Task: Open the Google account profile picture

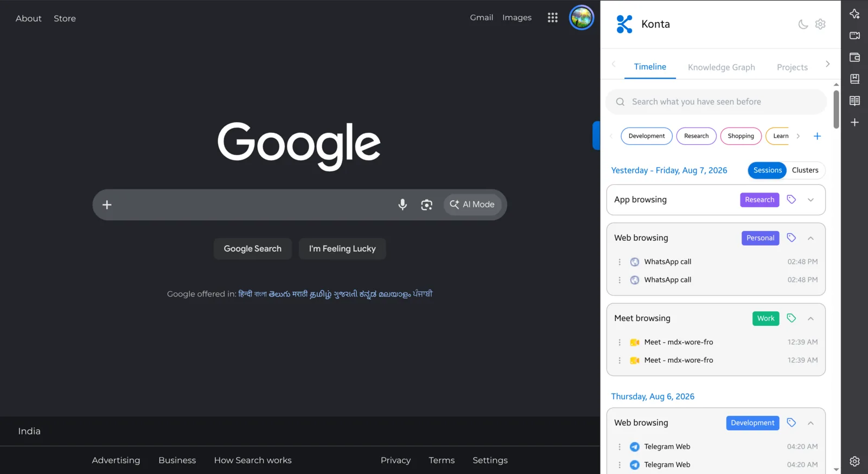Action: pos(581,18)
